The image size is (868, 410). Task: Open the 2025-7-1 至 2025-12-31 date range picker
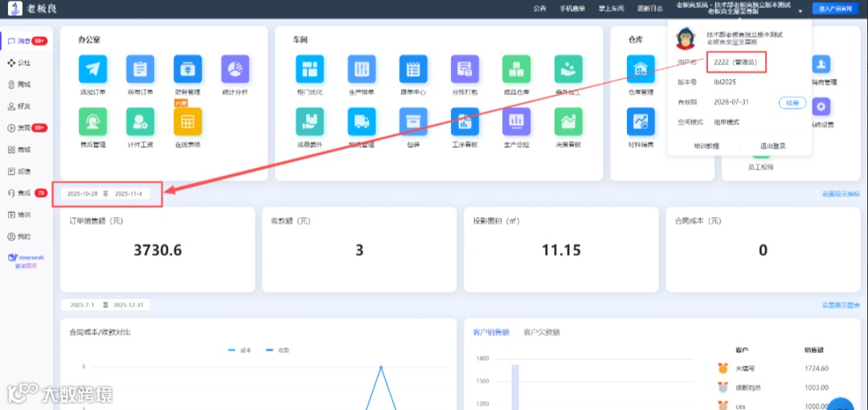(x=106, y=305)
